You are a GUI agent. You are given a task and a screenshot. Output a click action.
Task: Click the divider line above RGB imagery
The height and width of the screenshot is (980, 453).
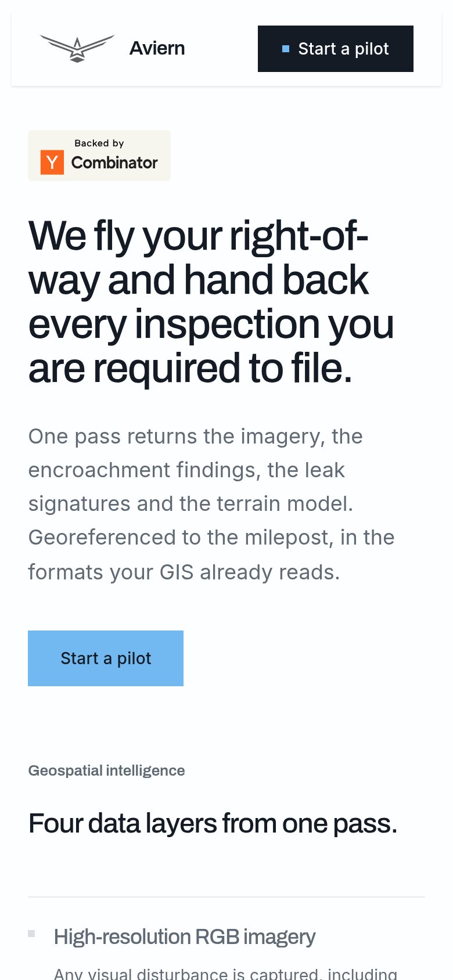tap(227, 897)
